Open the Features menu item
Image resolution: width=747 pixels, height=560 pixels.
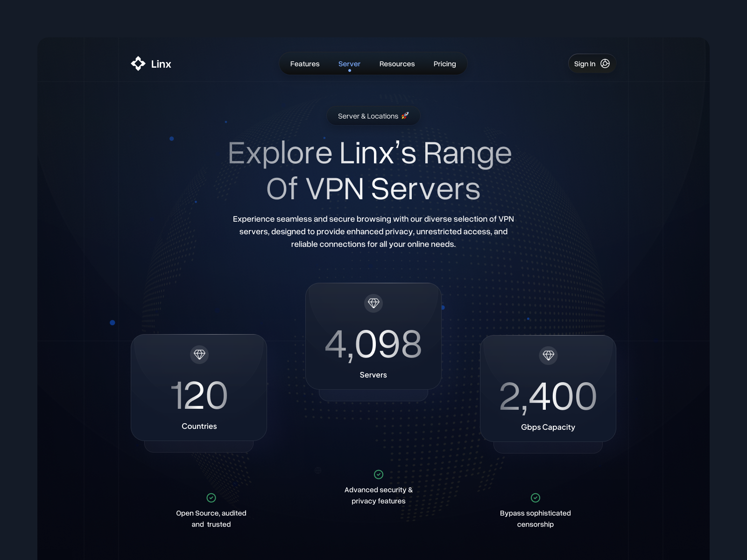305,63
